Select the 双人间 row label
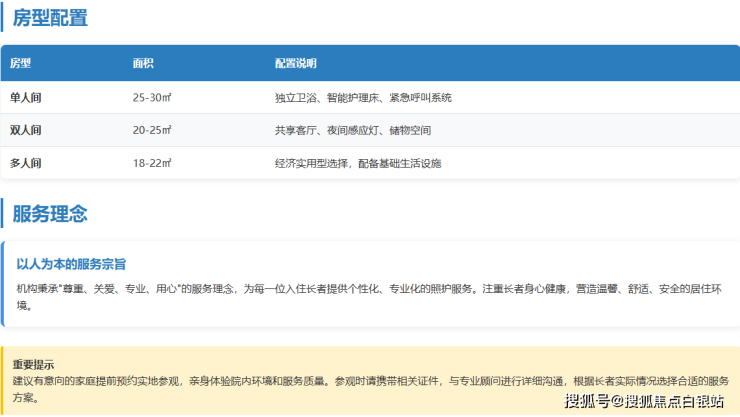 click(x=26, y=130)
